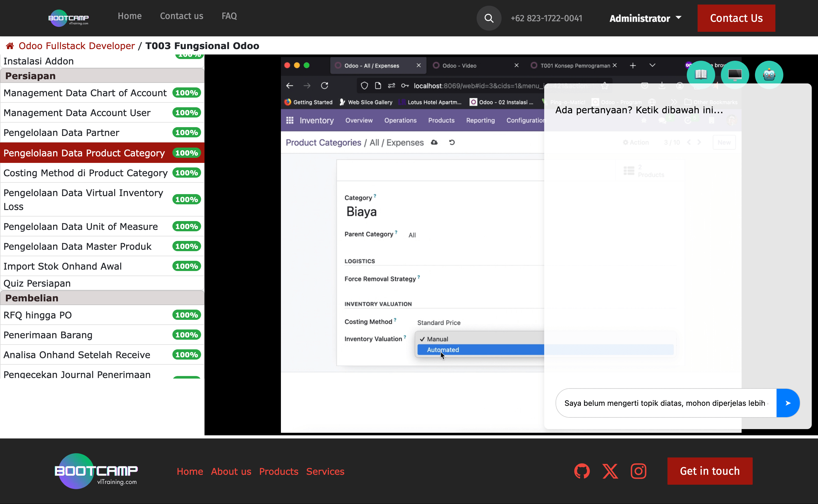Open the X (Twitter) icon in footer

(610, 471)
